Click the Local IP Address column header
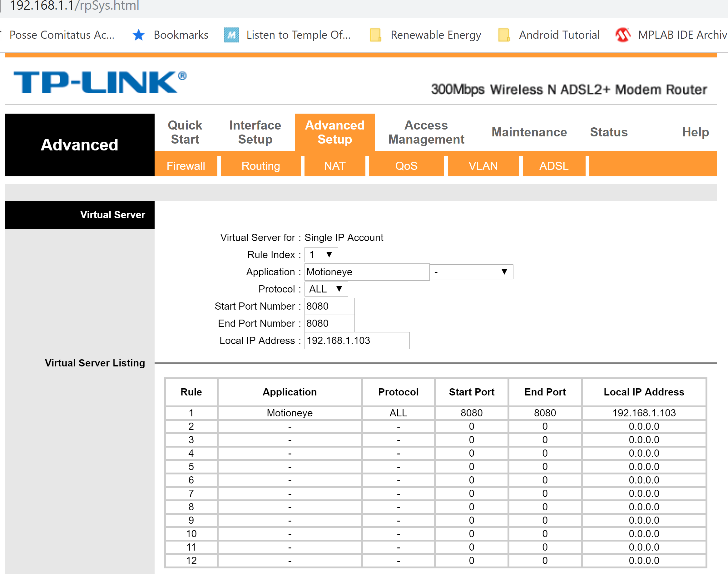Screen dimensions: 728x574 pyautogui.click(x=644, y=392)
